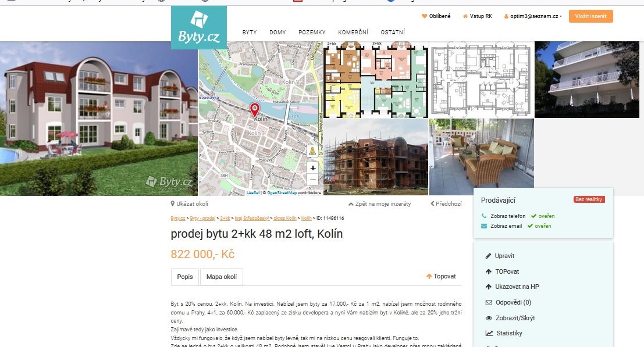Screen dimensions: 644x347
Task: Click the Byty.cz logo
Action: [199, 27]
